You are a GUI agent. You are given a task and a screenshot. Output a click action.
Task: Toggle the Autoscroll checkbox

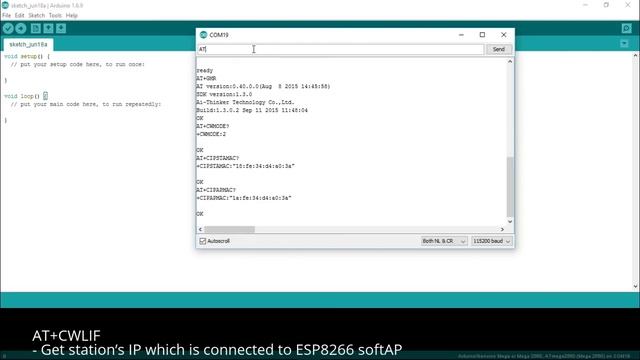202,241
